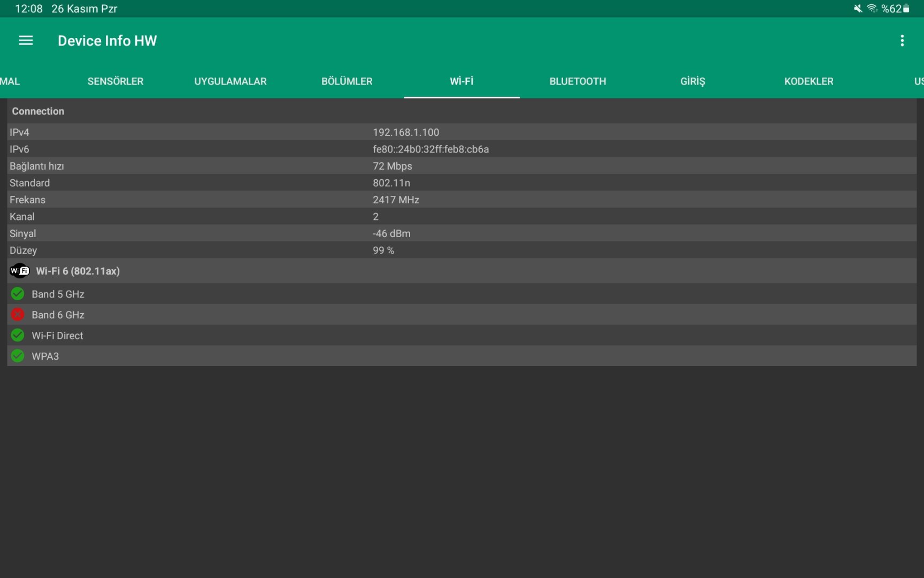The image size is (924, 578).
Task: Tap the WPA3 label
Action: pyautogui.click(x=45, y=356)
